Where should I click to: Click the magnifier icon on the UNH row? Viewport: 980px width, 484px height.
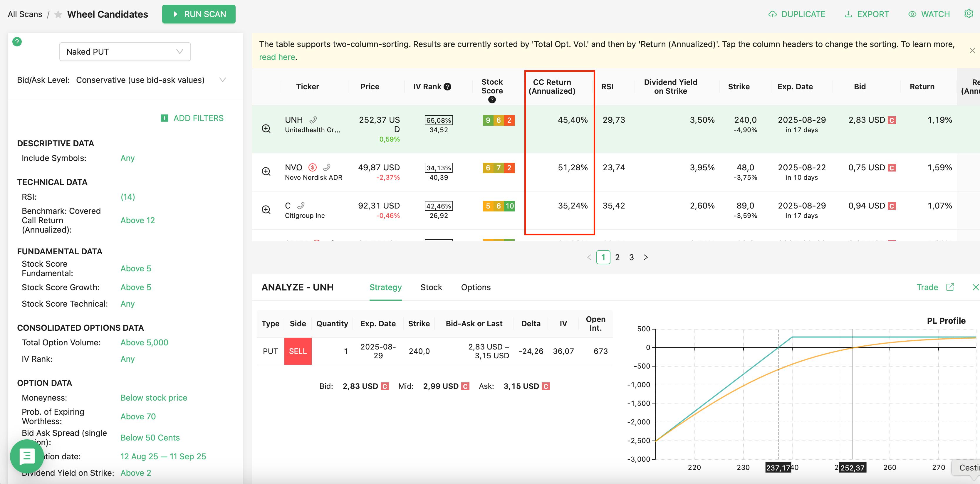266,129
